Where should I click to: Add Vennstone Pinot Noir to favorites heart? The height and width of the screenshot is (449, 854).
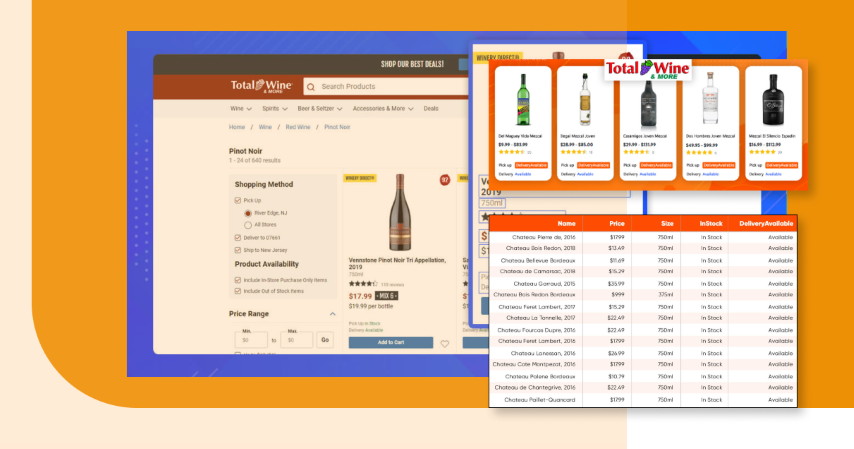click(445, 344)
